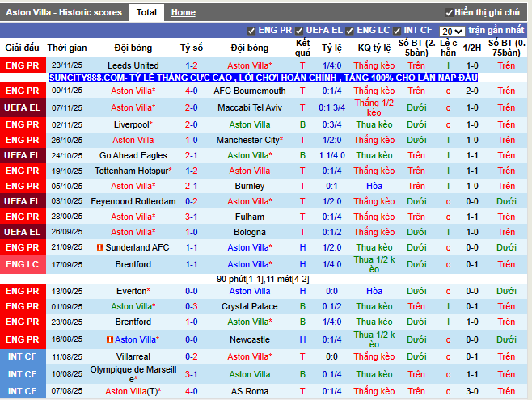Click the note 90 phút[1-1],11 mét[4-2]
Screen dimensions: 532x400
[x=263, y=280]
